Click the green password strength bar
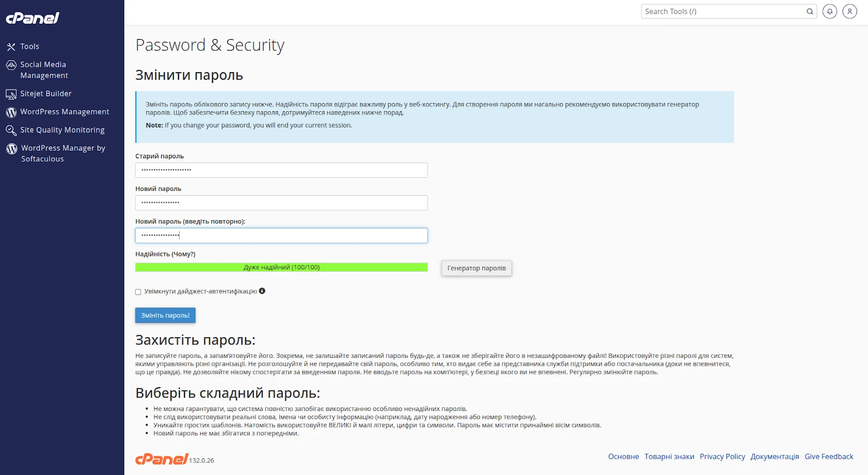 coord(281,267)
